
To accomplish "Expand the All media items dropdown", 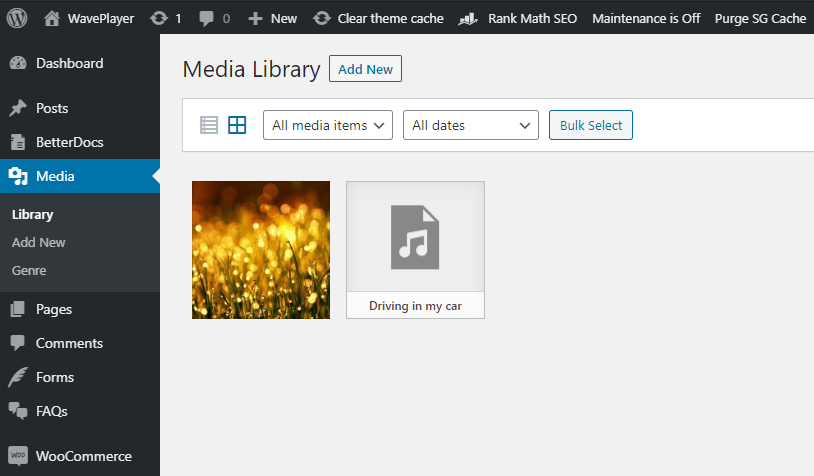I will click(x=327, y=125).
